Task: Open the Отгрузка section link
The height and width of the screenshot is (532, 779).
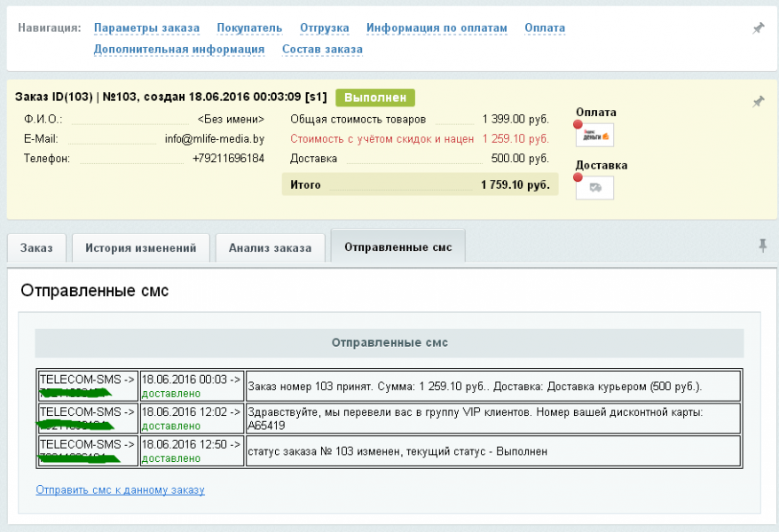Action: click(323, 27)
